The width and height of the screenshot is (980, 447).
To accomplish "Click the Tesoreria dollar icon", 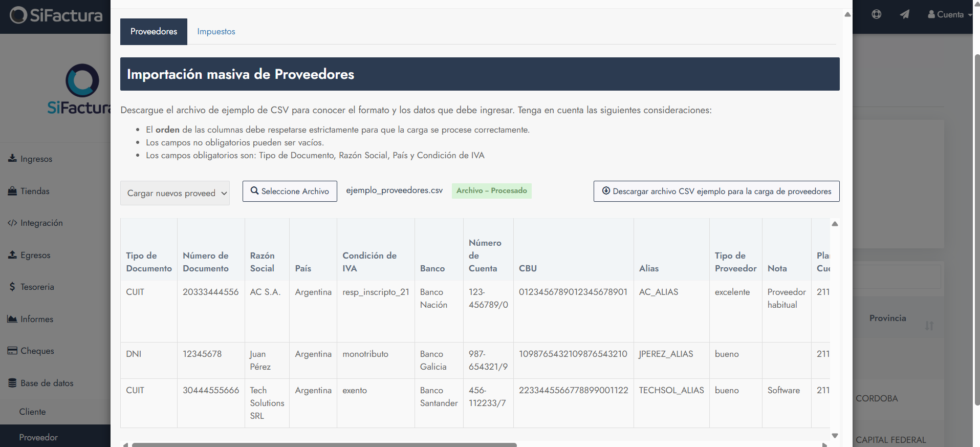I will 12,287.
